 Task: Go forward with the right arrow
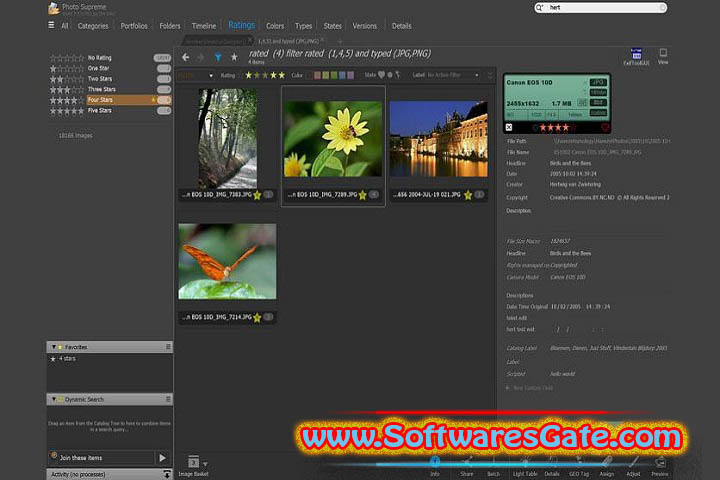tap(201, 57)
